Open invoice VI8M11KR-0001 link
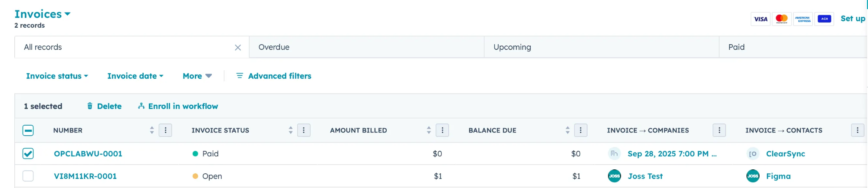This screenshot has width=868, height=188. pos(85,176)
